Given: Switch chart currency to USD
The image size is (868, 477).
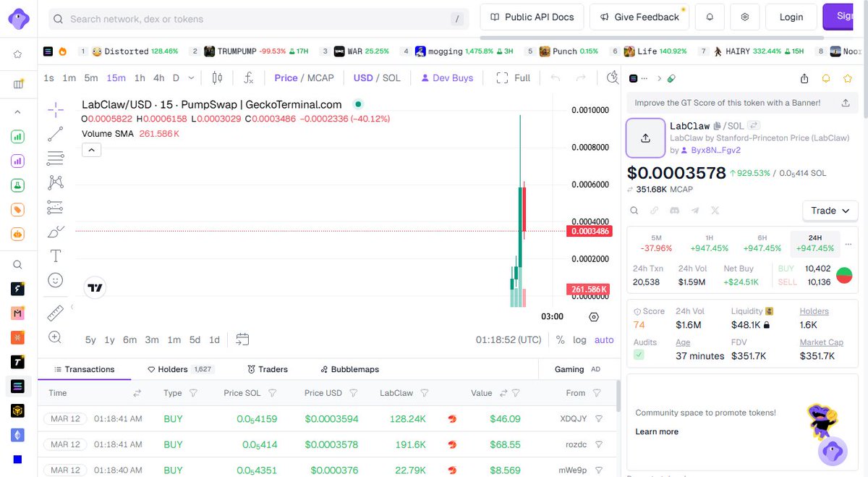Looking at the screenshot, I should coord(363,77).
